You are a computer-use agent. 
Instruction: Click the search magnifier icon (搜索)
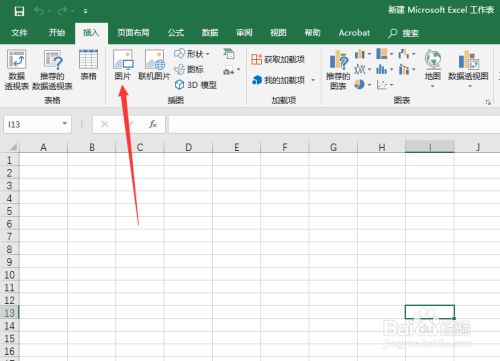tap(393, 33)
